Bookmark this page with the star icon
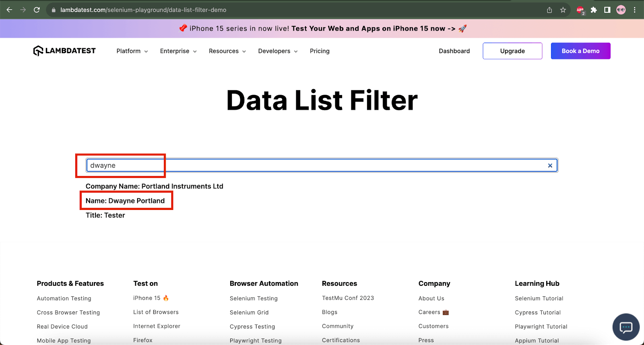This screenshot has height=345, width=644. (x=563, y=10)
